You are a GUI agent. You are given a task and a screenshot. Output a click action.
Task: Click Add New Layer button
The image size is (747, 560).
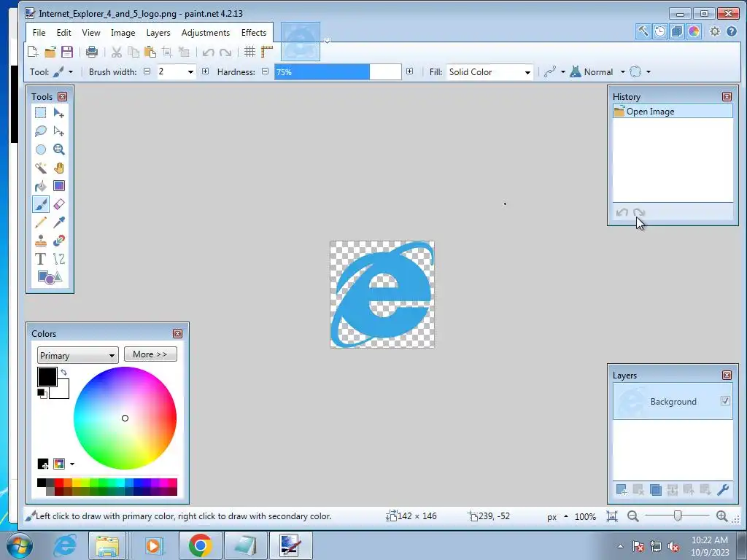[x=622, y=489]
